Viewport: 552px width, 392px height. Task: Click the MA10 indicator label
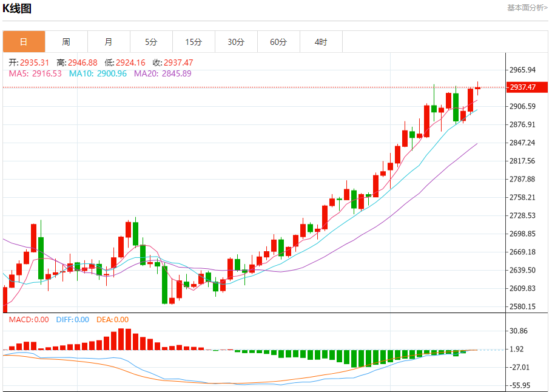point(98,73)
